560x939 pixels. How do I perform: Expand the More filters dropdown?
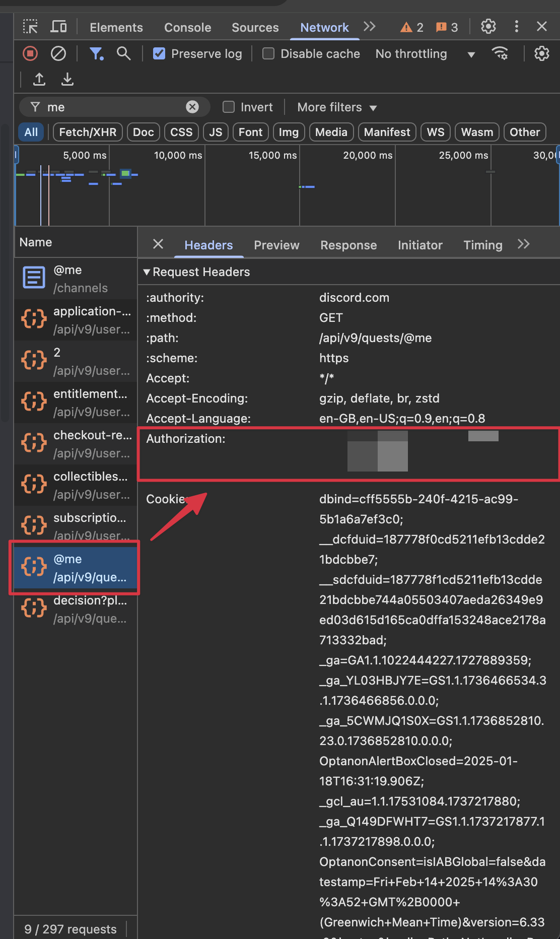pos(336,107)
